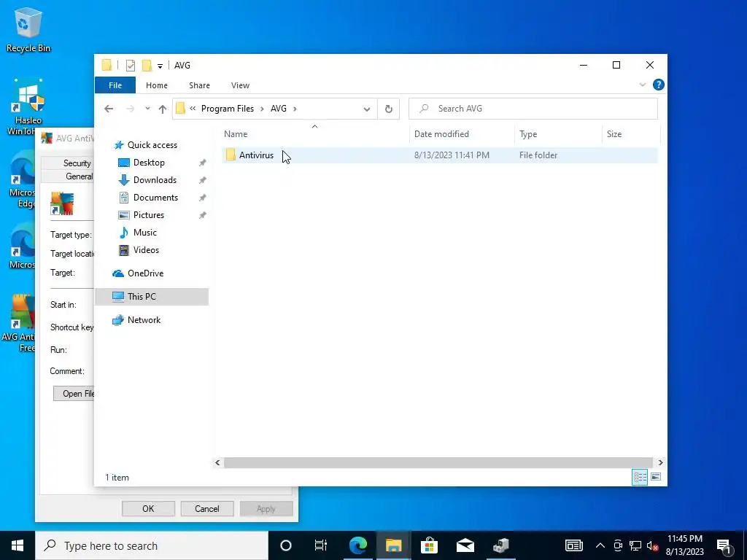This screenshot has width=747, height=560.
Task: Click Cancel in the AVG properties dialog
Action: click(x=206, y=508)
